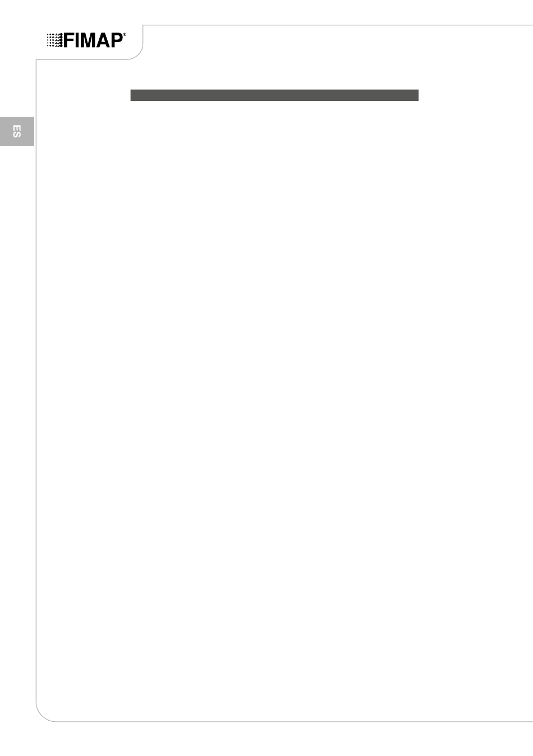
Task: Click the blank page body area
Action: pos(281,393)
